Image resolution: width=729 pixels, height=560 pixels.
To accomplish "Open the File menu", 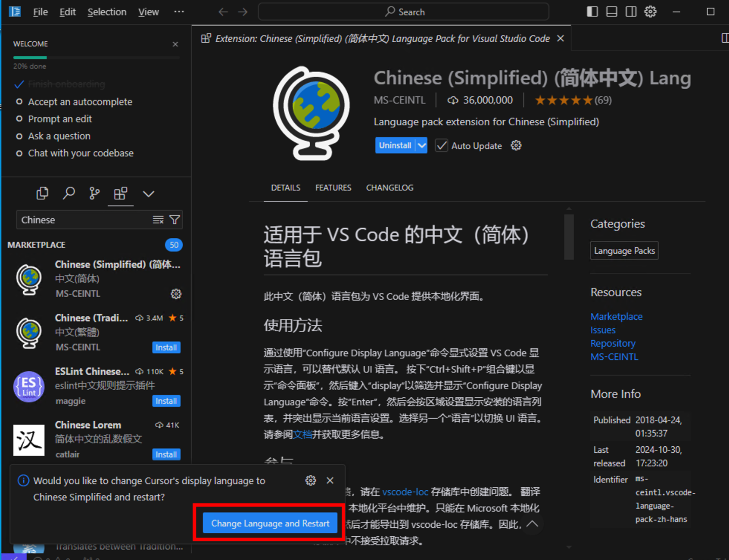I will click(x=40, y=12).
